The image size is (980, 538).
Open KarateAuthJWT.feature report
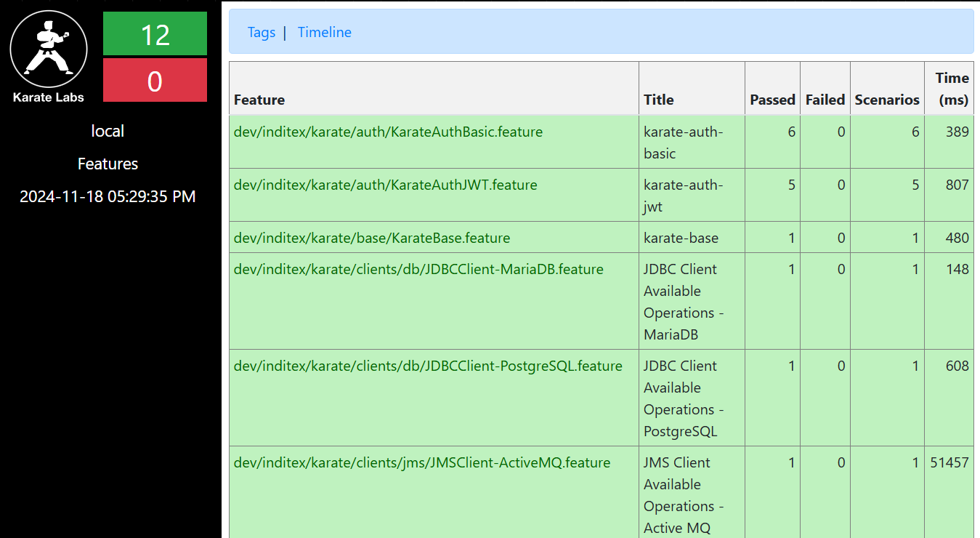[x=385, y=185]
